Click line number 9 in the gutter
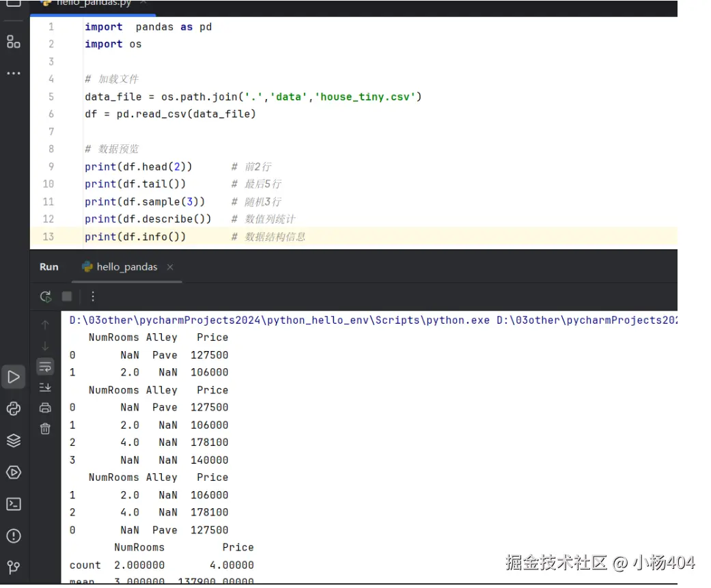This screenshot has width=711, height=588. pyautogui.click(x=51, y=167)
